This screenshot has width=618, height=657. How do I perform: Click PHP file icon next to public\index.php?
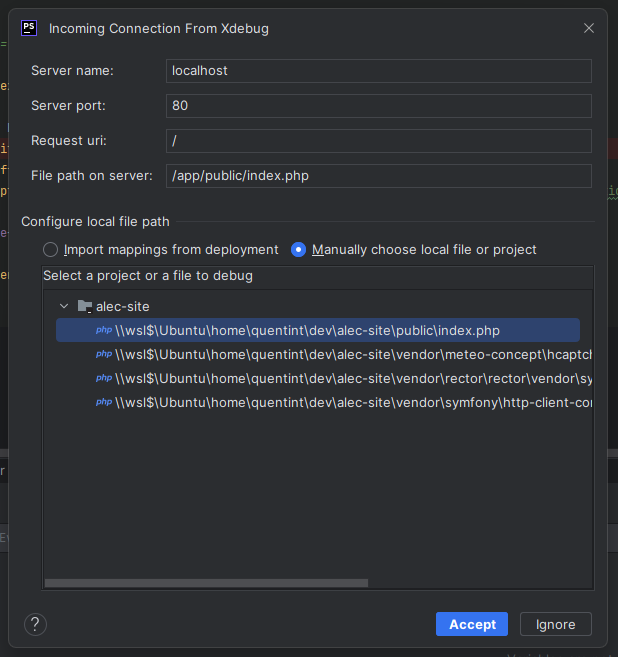(x=103, y=330)
